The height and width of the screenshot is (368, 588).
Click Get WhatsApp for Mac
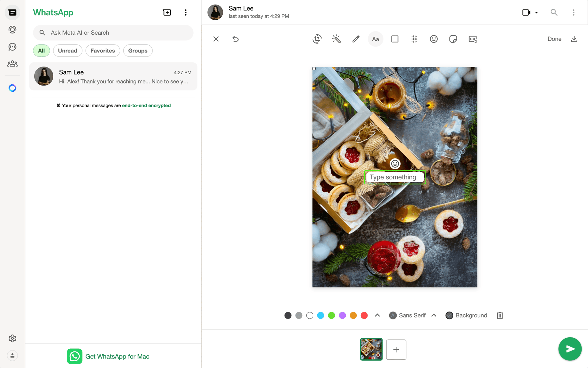(x=108, y=356)
